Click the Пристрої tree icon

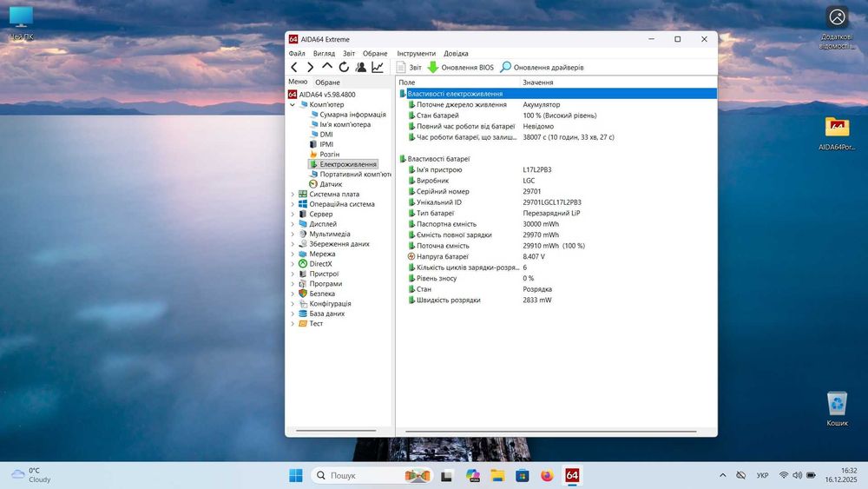303,274
